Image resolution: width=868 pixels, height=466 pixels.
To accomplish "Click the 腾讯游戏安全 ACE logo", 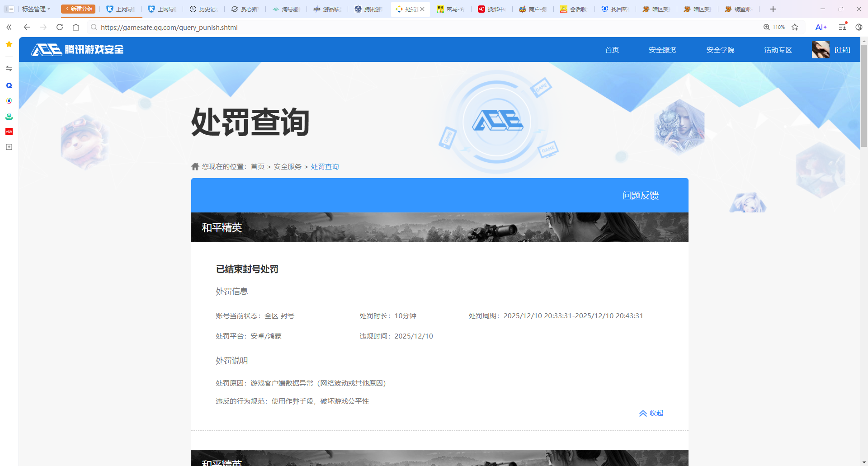I will coord(77,49).
